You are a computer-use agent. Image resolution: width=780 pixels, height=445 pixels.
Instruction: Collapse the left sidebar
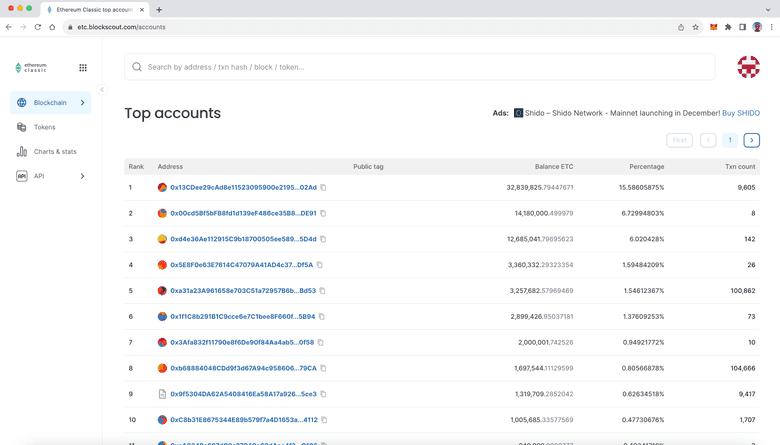[102, 90]
